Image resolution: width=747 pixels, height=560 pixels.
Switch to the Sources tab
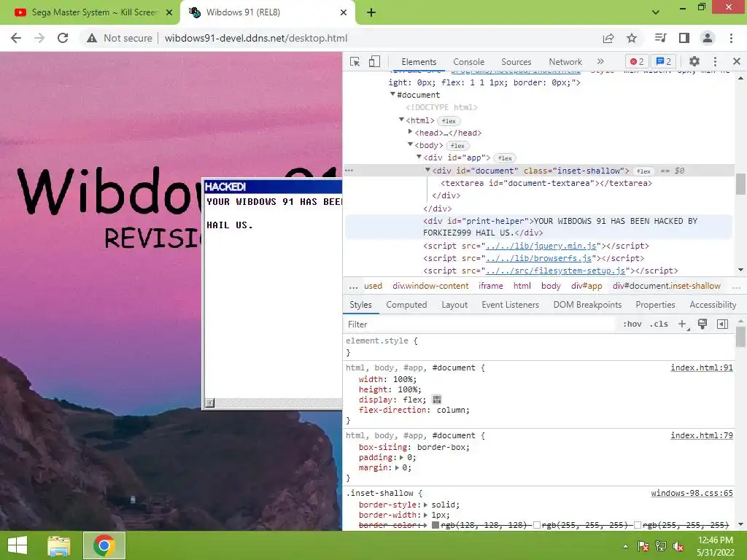tap(516, 62)
